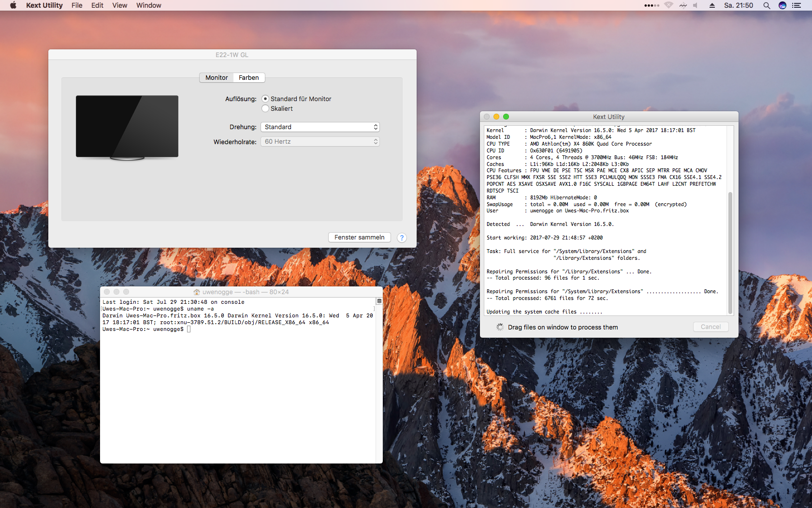Open the Wiederholrate 60 Hertz dropdown
Image resolution: width=812 pixels, height=508 pixels.
(x=320, y=142)
